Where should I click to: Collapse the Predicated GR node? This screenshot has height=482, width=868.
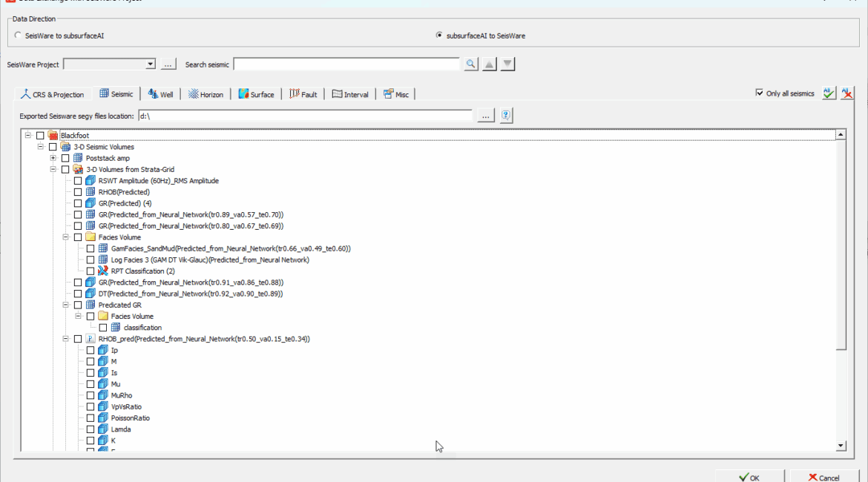65,305
